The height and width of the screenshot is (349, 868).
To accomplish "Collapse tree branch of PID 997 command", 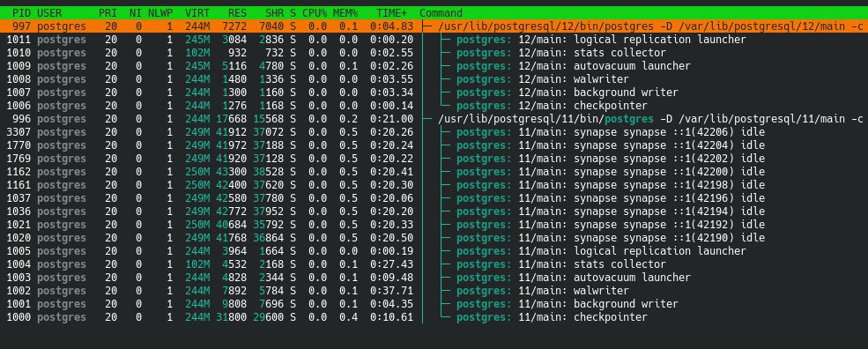I will (426, 26).
